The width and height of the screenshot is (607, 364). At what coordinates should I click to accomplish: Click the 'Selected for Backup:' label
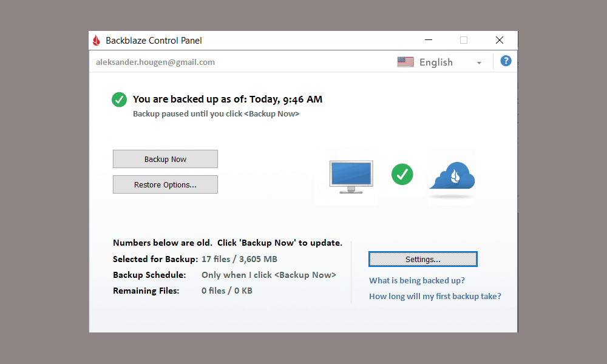coord(155,259)
